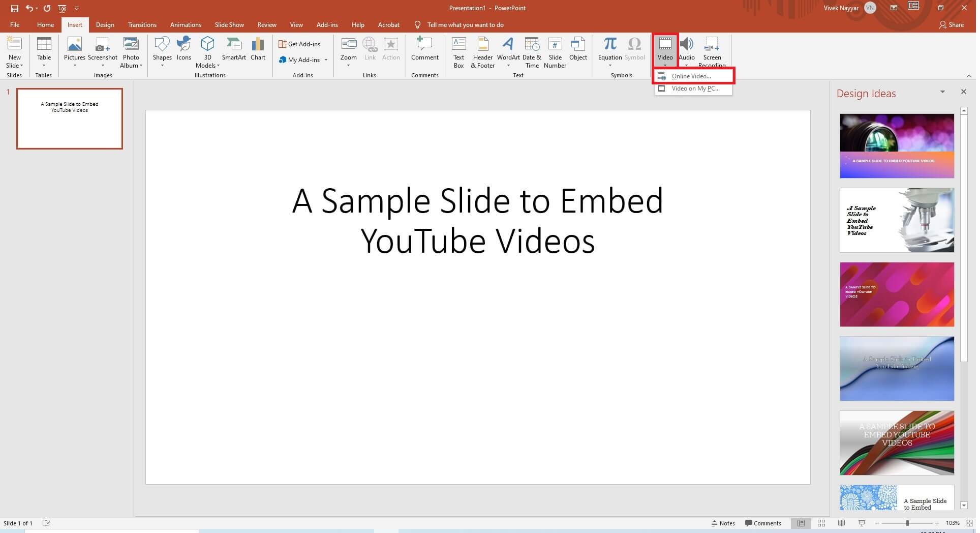Insert a Table from the ribbon
Viewport: 980px width, 533px height.
(44, 52)
